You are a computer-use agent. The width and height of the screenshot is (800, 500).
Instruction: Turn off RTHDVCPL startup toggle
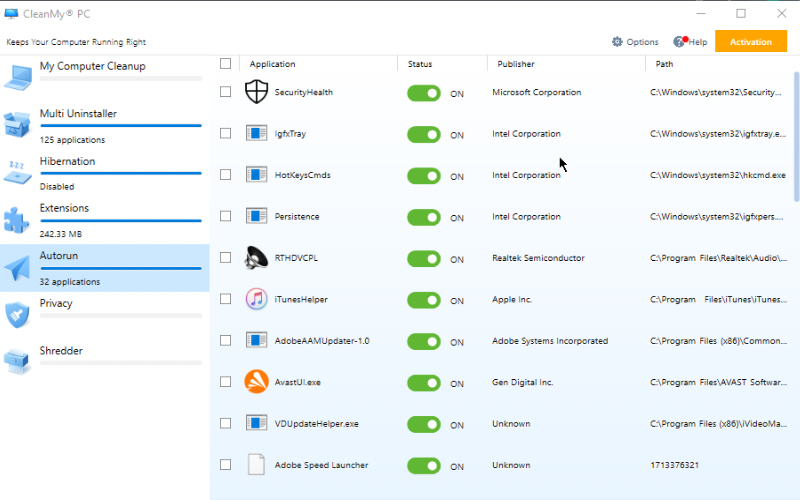[424, 259]
